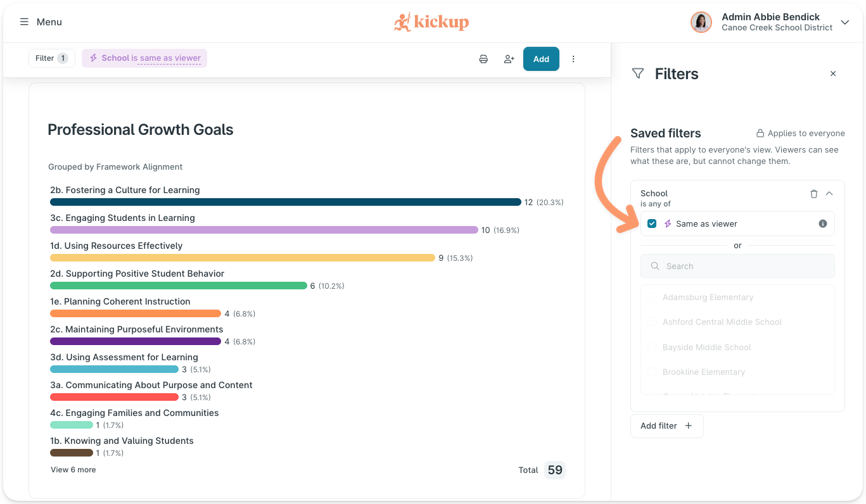
Task: Click the school Search input field
Action: [x=737, y=266]
